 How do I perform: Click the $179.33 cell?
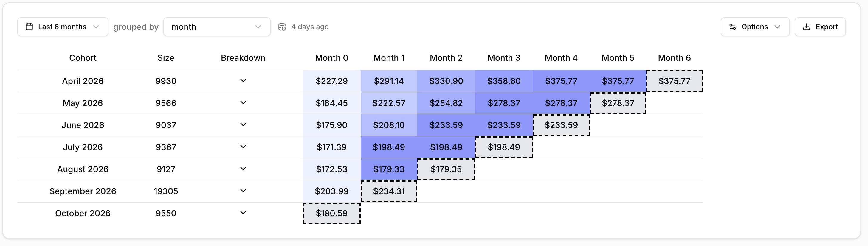pyautogui.click(x=389, y=169)
